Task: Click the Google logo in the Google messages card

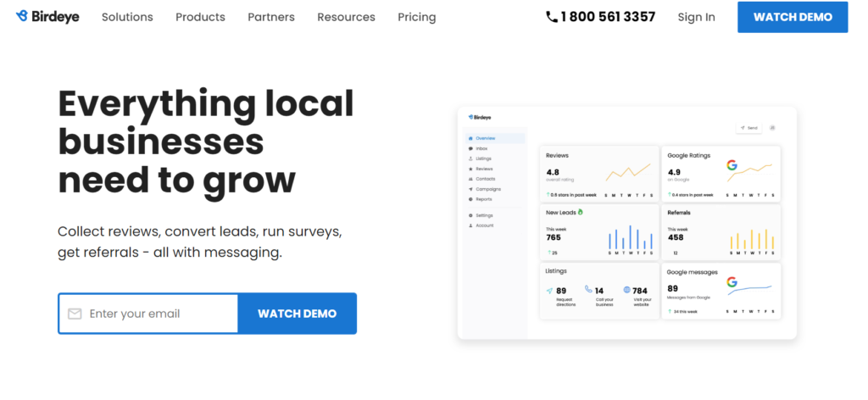Action: point(732,282)
